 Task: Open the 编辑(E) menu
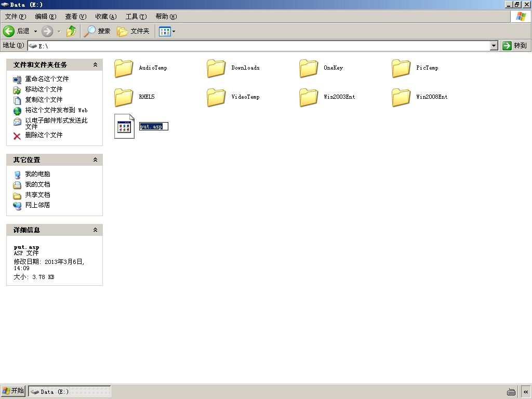click(46, 17)
